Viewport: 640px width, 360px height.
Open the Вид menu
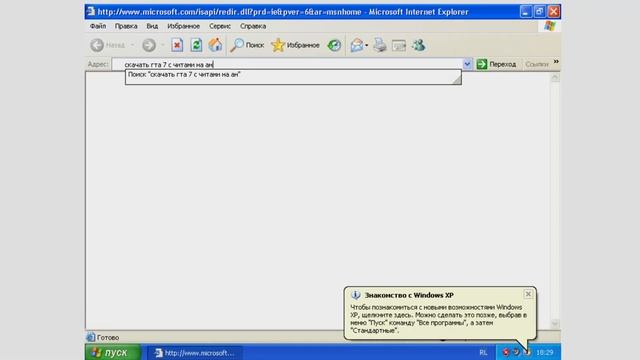pyautogui.click(x=152, y=26)
